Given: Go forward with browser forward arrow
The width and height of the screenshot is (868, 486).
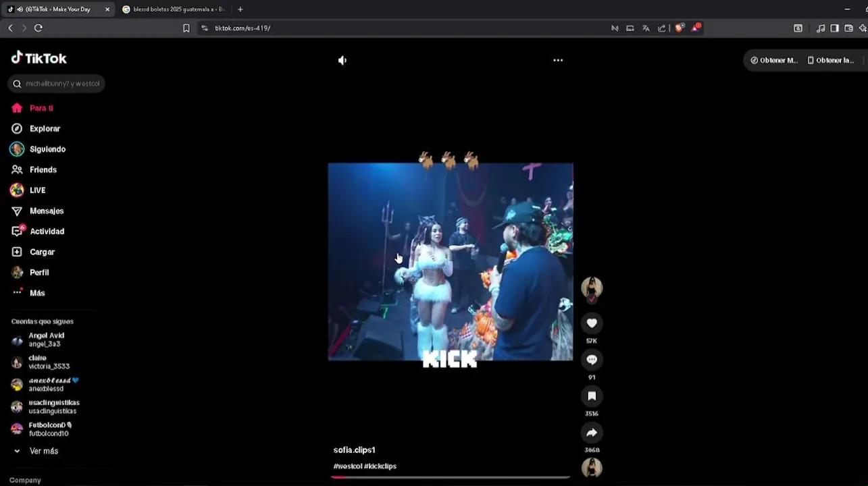Looking at the screenshot, I should coord(24,28).
